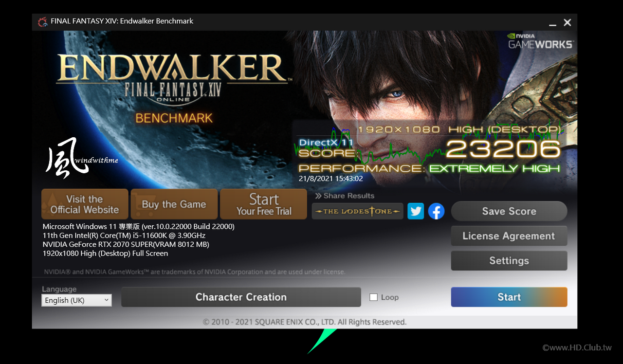Click the NVIDIA GameWorks logo
The width and height of the screenshot is (623, 364).
(540, 41)
